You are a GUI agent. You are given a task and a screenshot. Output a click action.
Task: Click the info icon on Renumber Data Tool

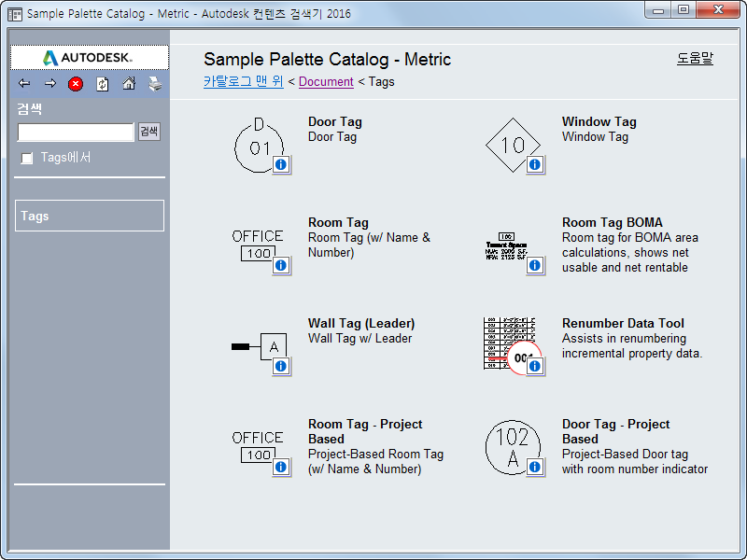click(535, 366)
